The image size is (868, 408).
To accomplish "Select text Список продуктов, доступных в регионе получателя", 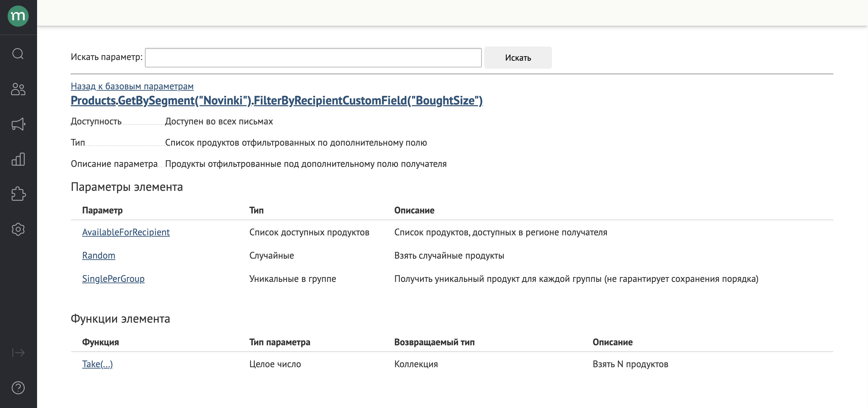I will point(501,232).
